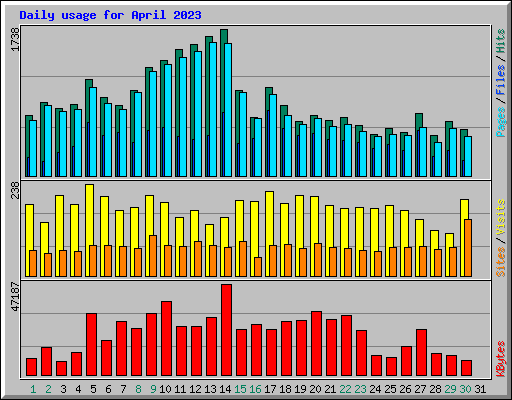Click the red KBytes bar for day 27
This screenshot has height=400, width=512.
tap(422, 353)
